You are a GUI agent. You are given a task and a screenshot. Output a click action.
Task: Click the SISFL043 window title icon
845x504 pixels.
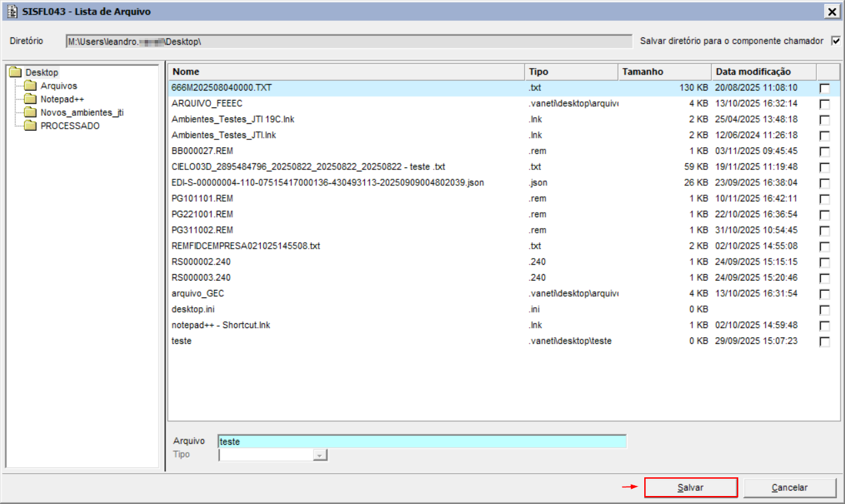(x=12, y=11)
